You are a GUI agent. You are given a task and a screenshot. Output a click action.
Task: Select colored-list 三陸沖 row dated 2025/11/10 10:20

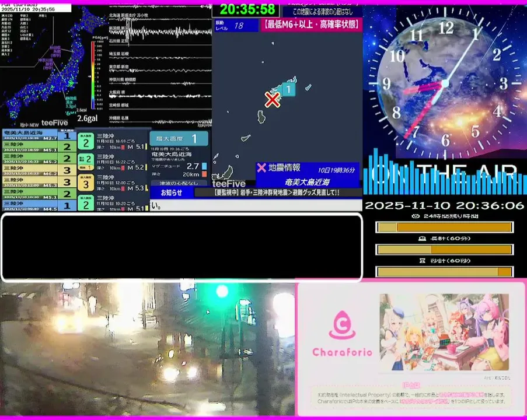[x=39, y=194]
